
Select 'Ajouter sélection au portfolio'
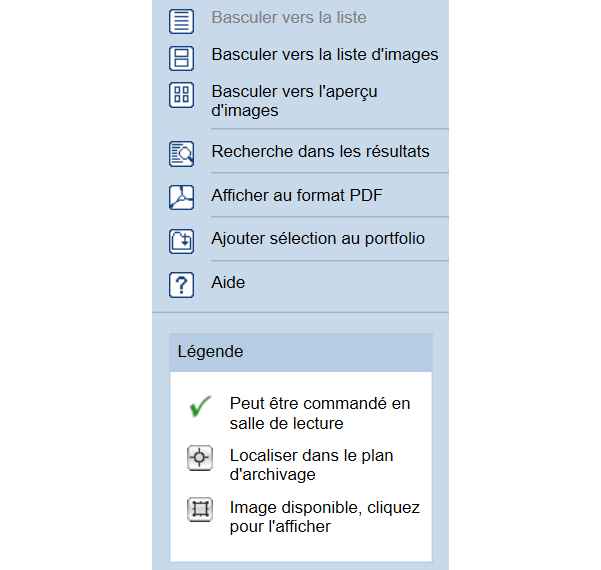318,239
